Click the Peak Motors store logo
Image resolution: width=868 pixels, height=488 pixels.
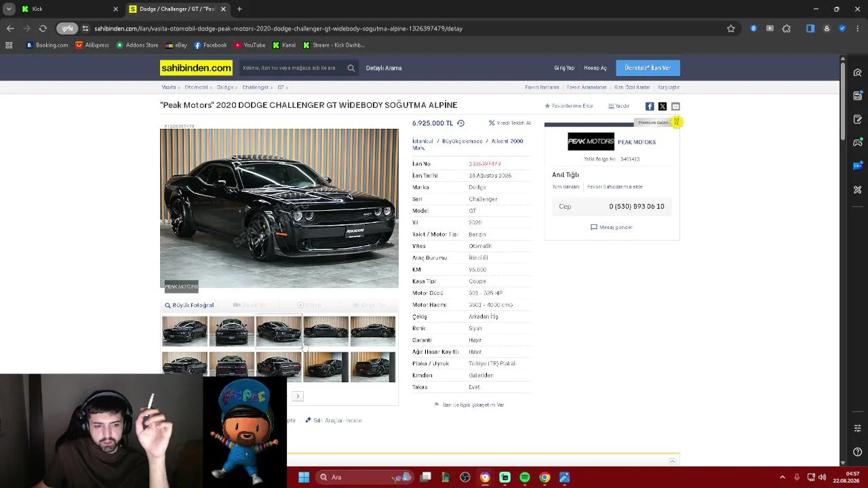tap(591, 142)
